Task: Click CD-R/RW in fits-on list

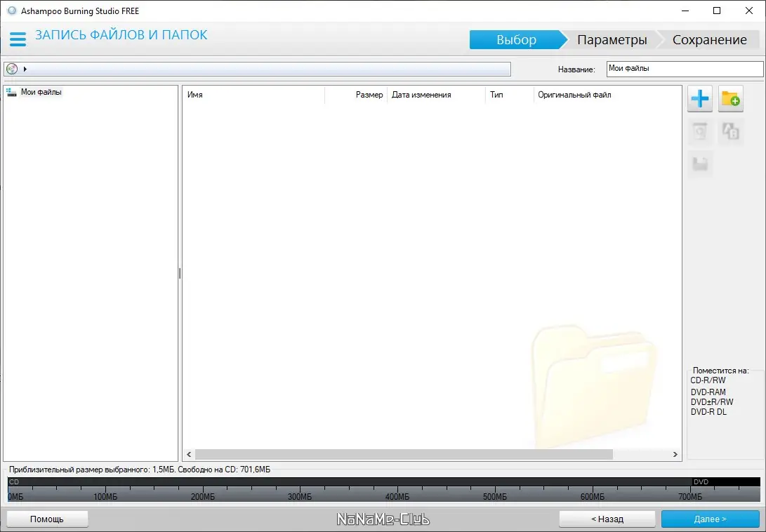Action: coord(708,380)
